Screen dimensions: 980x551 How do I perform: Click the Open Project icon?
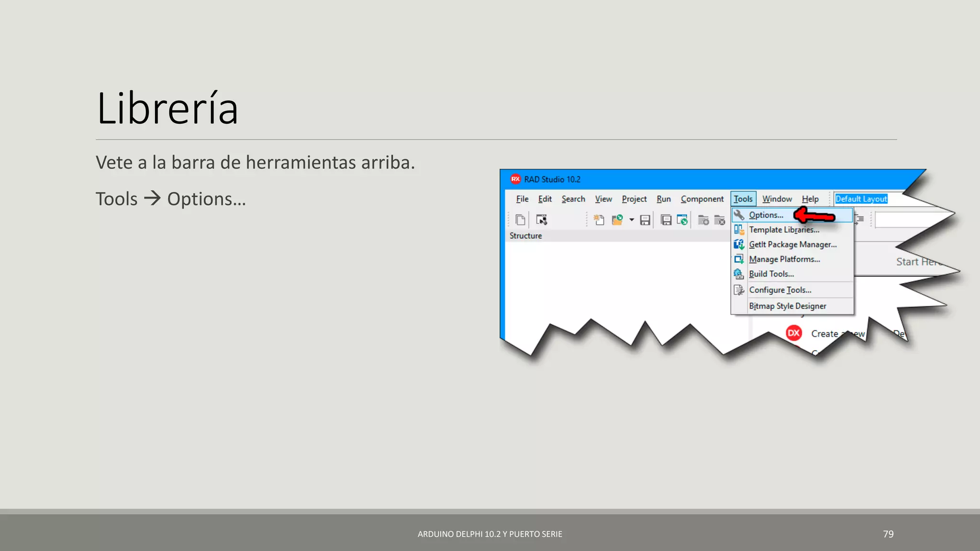pos(682,220)
